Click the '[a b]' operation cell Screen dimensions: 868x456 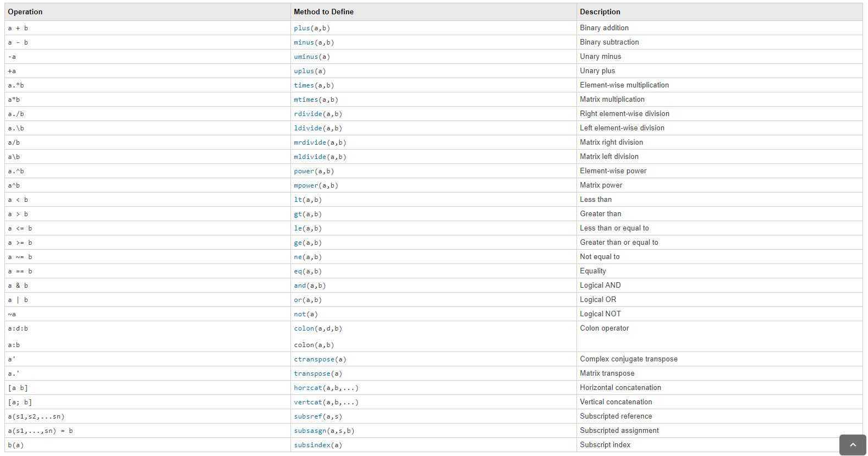[147, 388]
